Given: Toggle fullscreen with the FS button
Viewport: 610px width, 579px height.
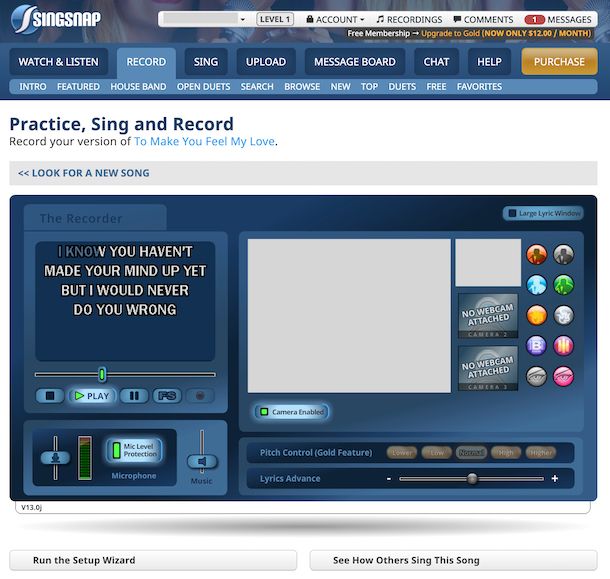Looking at the screenshot, I should coord(167,396).
